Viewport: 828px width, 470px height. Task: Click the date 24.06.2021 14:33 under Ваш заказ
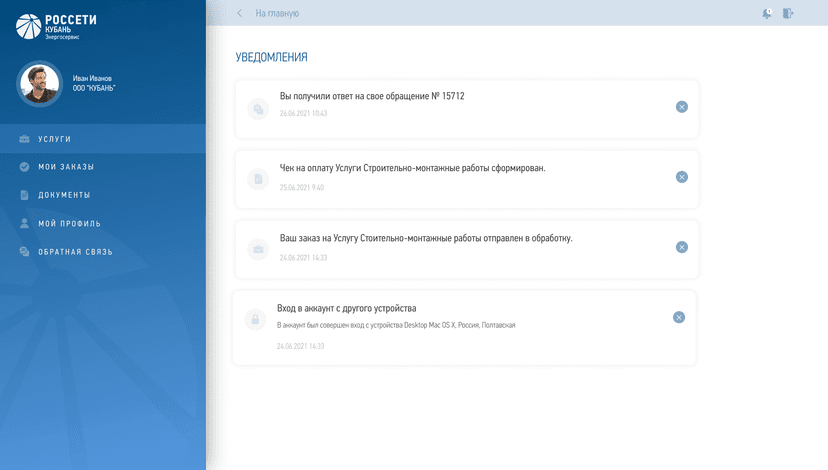point(304,258)
